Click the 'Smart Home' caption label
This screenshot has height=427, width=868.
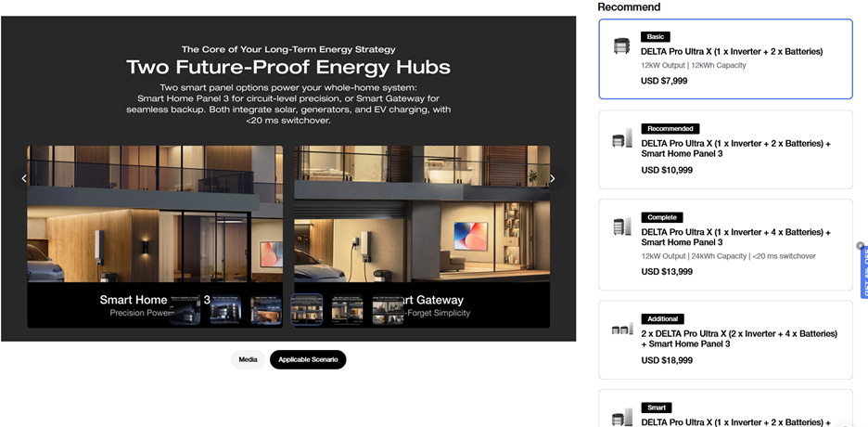click(134, 300)
